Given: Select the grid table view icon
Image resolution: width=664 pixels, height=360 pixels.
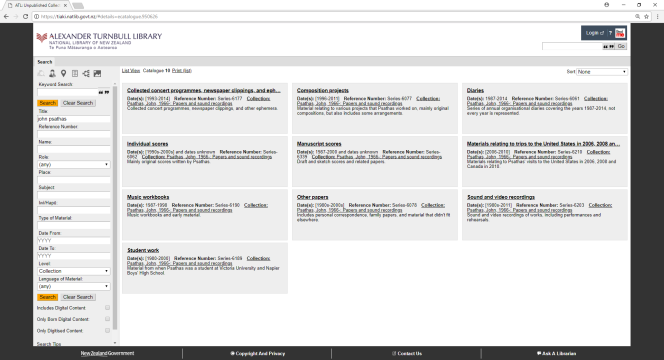Looking at the screenshot, I should point(75,73).
